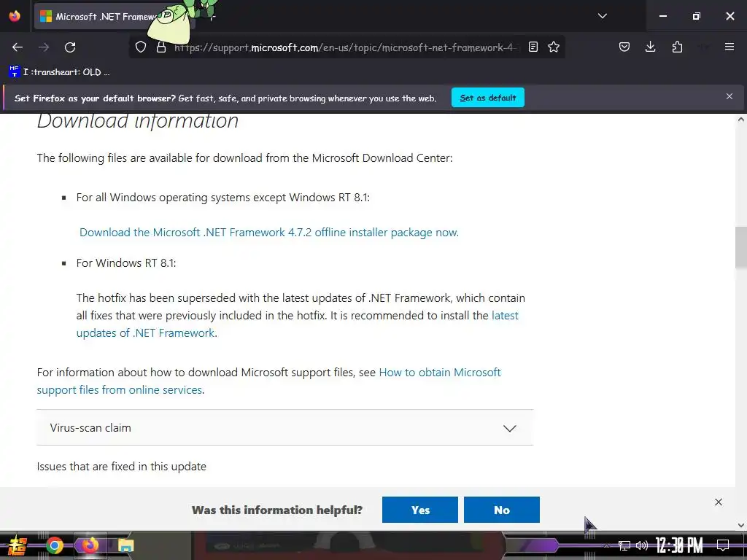747x560 pixels.
Task: Open File Explorer from the taskbar
Action: point(125,545)
